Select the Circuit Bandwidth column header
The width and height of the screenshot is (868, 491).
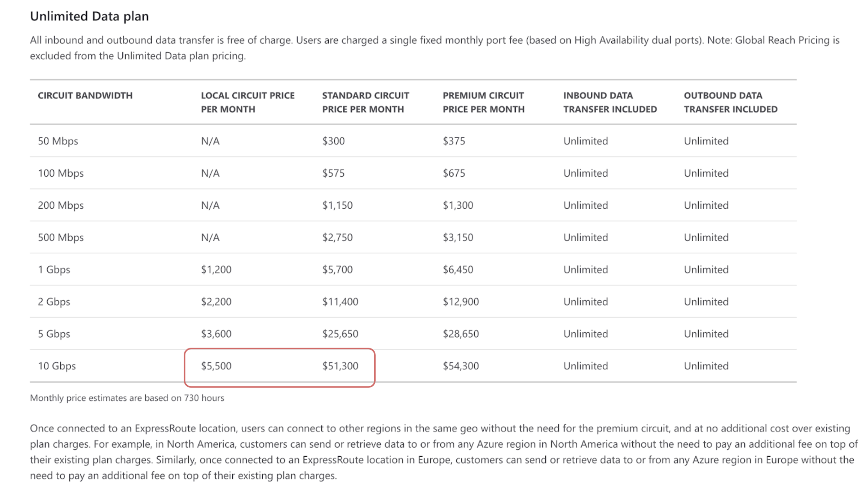(85, 96)
